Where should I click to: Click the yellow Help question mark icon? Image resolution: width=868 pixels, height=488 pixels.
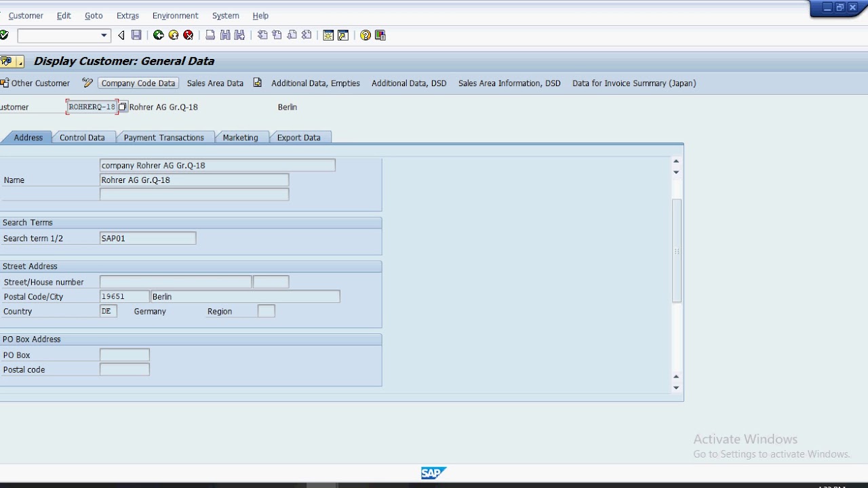[366, 35]
